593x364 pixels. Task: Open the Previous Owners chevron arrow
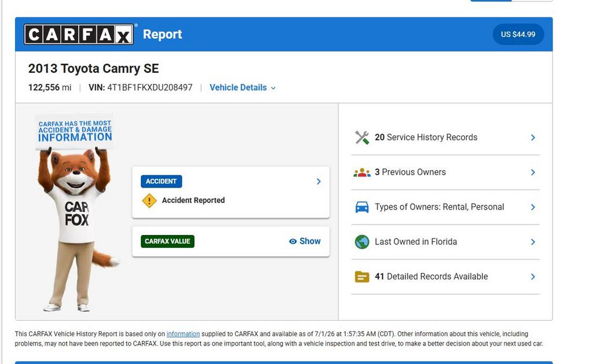pos(533,172)
